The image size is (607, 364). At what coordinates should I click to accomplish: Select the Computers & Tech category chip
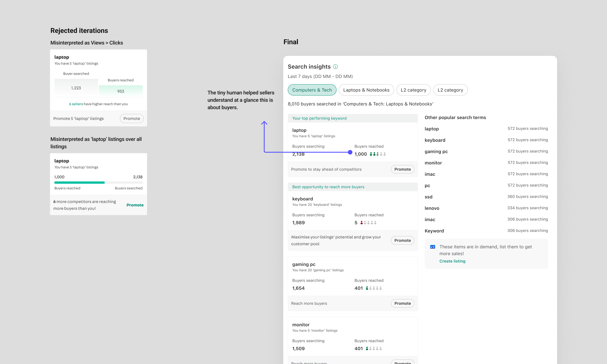[x=312, y=90]
